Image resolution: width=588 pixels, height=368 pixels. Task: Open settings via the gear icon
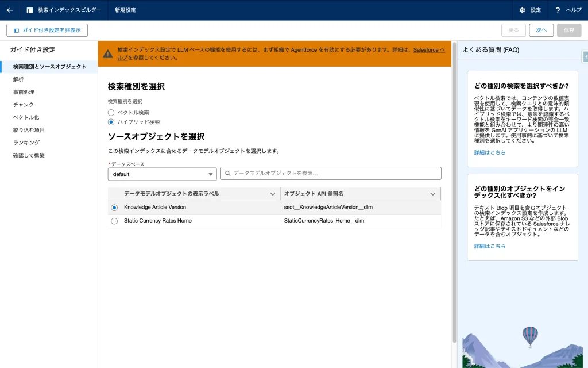[522, 10]
